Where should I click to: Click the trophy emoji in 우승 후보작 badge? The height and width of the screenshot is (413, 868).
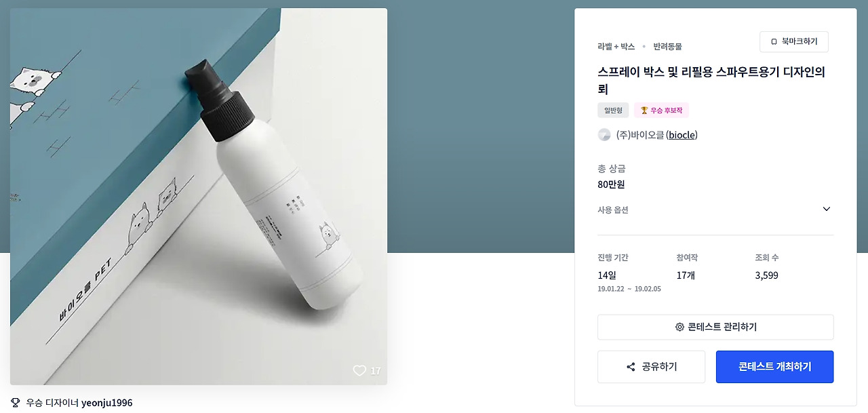(x=644, y=110)
